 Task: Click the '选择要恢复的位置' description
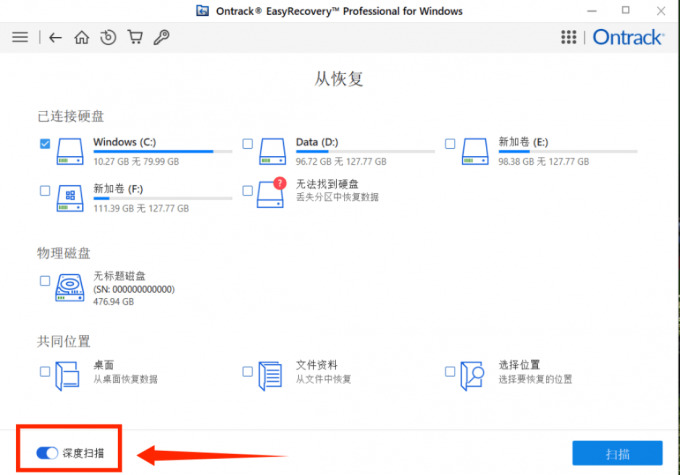(x=535, y=379)
